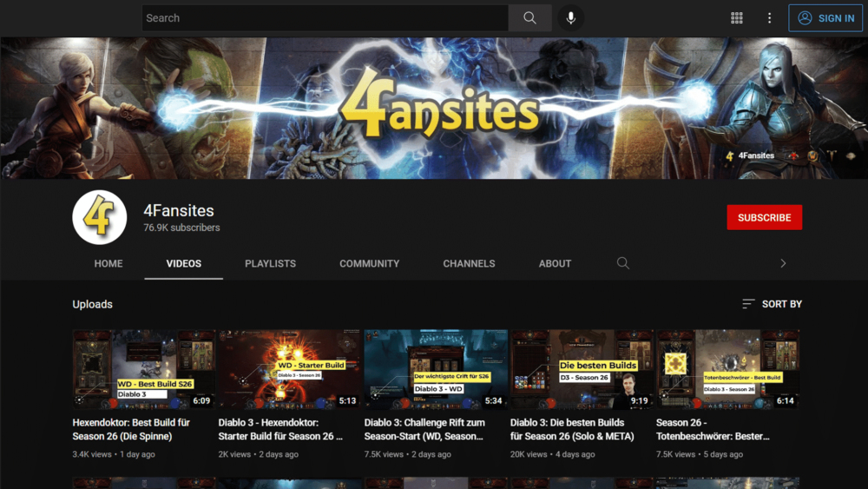Open the Challenge Rift video thumbnail
This screenshot has width=868, height=489.
click(x=436, y=369)
